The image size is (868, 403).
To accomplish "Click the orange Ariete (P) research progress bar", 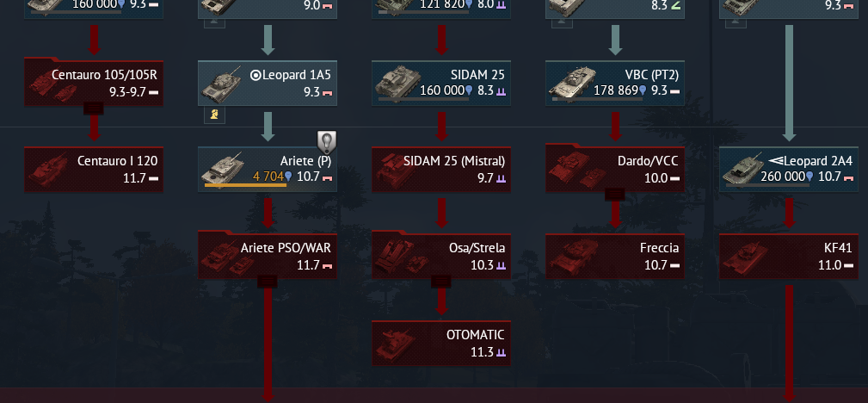I will click(245, 185).
